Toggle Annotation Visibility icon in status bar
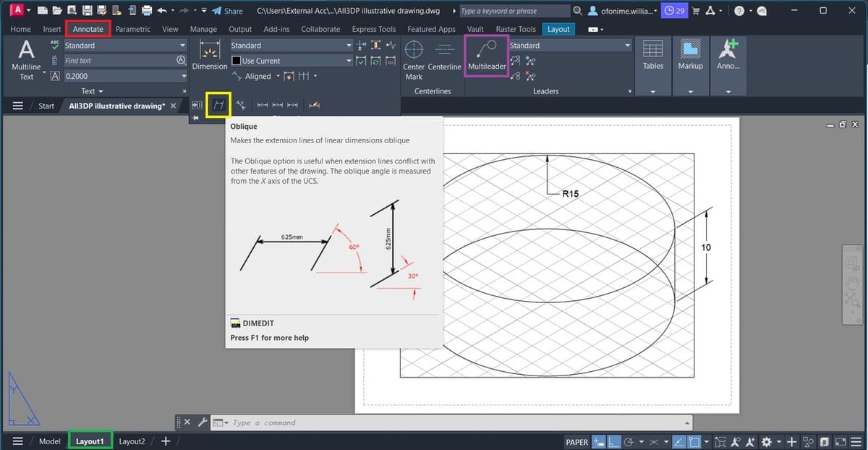868x450 pixels. 736,441
